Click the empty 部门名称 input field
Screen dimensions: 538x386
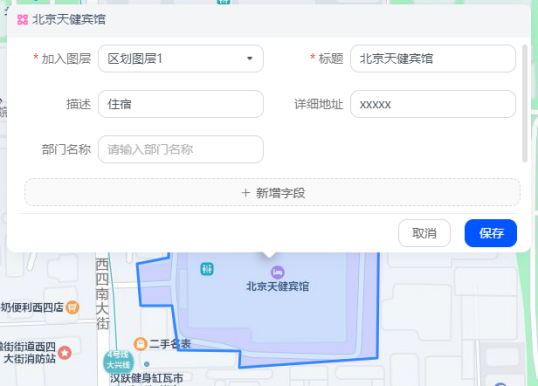[x=181, y=149]
